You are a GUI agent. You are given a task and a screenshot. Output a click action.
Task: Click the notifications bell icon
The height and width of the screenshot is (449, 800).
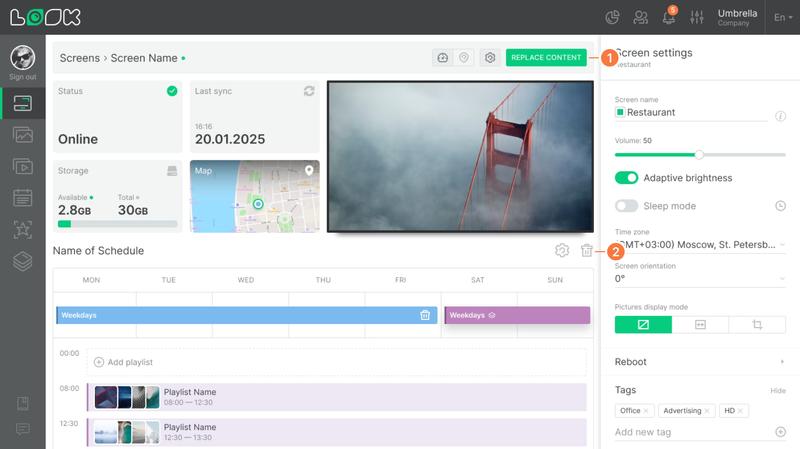tap(669, 17)
